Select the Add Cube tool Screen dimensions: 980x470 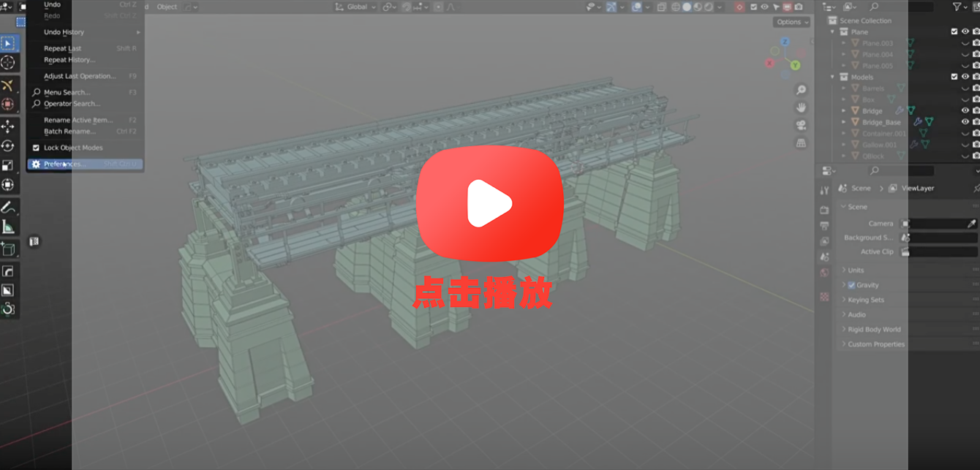(8, 250)
